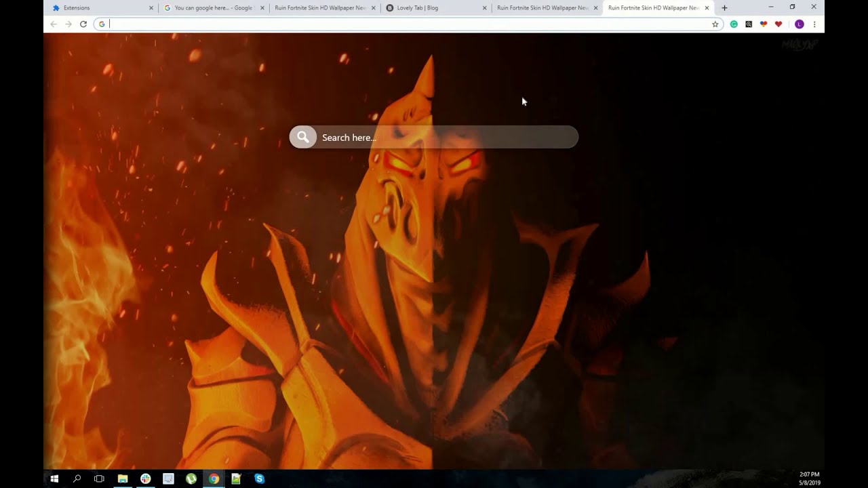Close the 'You can google here...' tab
This screenshot has height=488, width=868.
click(262, 8)
